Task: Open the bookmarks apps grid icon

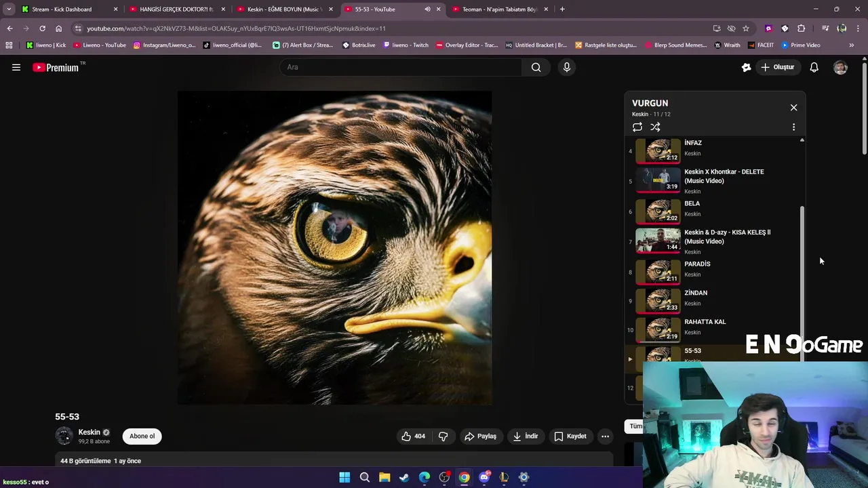Action: (x=9, y=45)
